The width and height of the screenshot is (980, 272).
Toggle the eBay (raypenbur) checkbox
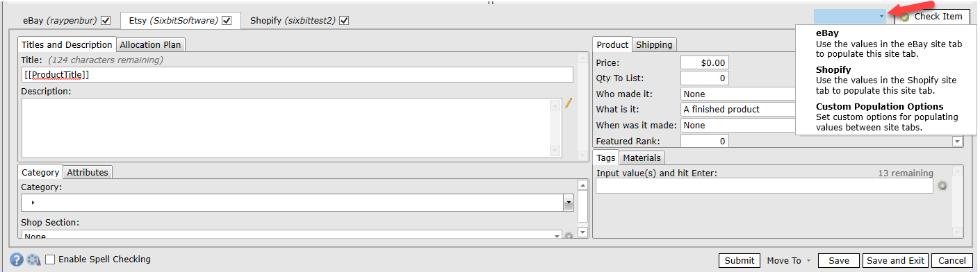[106, 20]
